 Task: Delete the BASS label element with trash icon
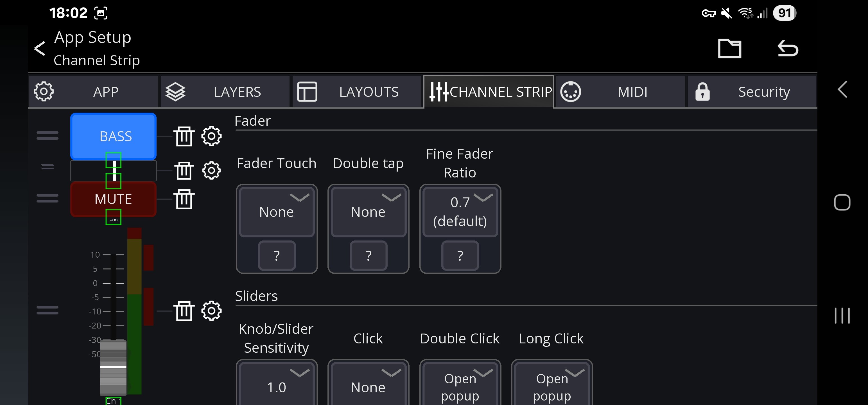tap(184, 136)
